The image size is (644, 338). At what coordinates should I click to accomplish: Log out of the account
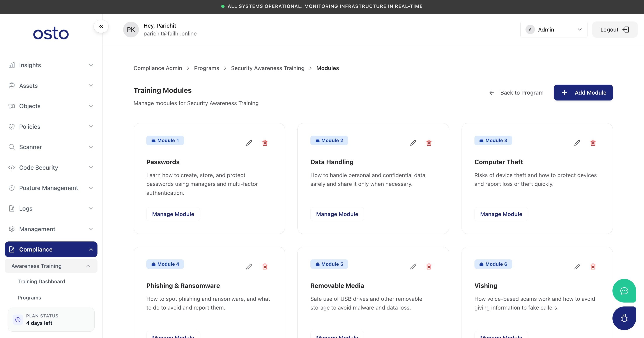click(x=615, y=30)
